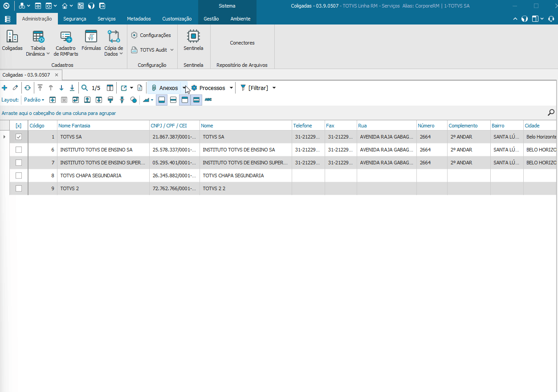Image resolution: width=558 pixels, height=392 pixels.
Task: Check the TOTVS CHAPA SEGUNDARIA checkbox
Action: [19, 176]
